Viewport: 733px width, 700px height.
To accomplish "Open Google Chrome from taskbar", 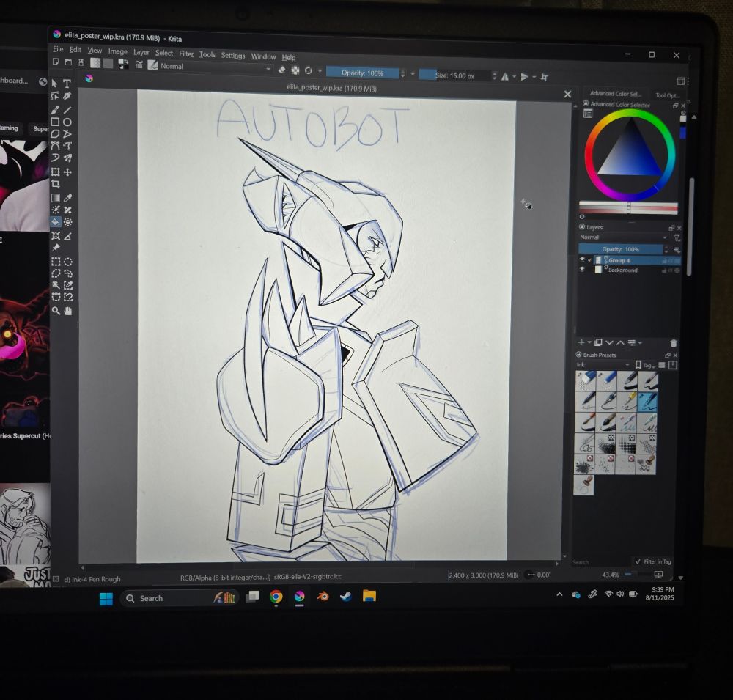I will (276, 597).
